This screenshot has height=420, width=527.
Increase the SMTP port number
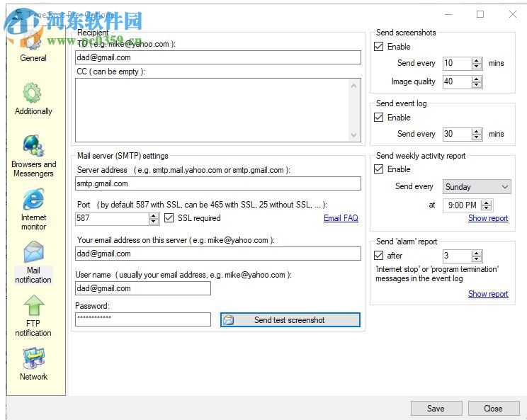(153, 216)
